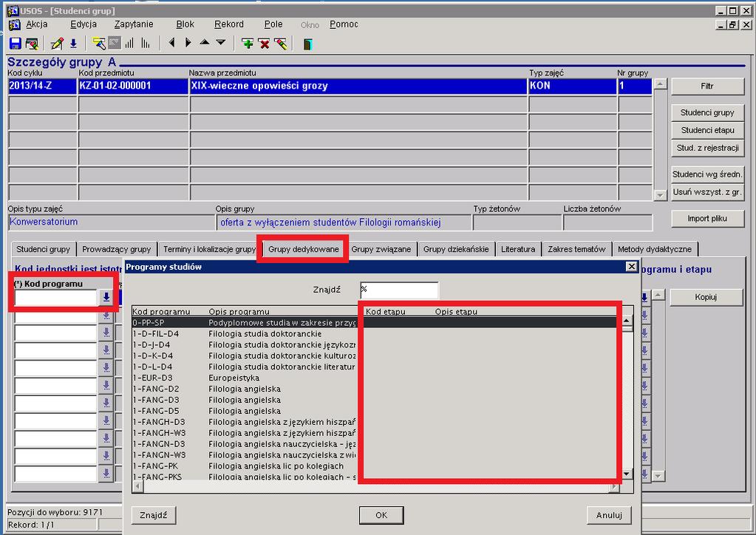The image size is (756, 535).
Task: Open the Pole menu
Action: pyautogui.click(x=273, y=24)
